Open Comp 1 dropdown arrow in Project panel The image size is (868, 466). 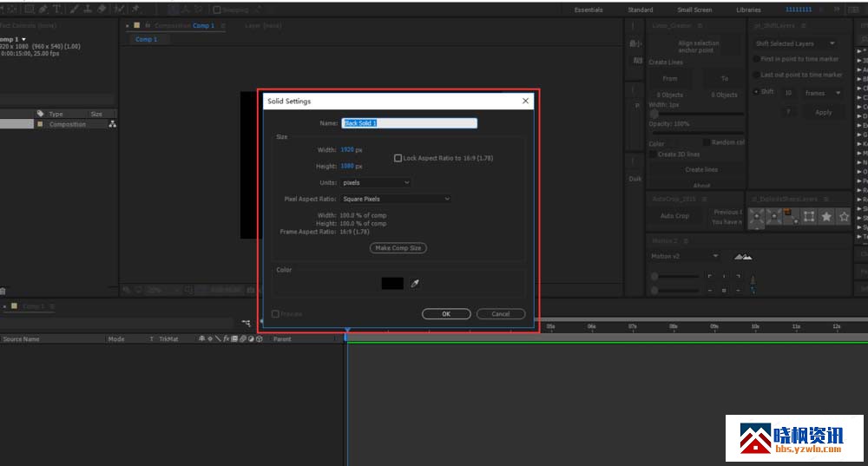pos(23,39)
